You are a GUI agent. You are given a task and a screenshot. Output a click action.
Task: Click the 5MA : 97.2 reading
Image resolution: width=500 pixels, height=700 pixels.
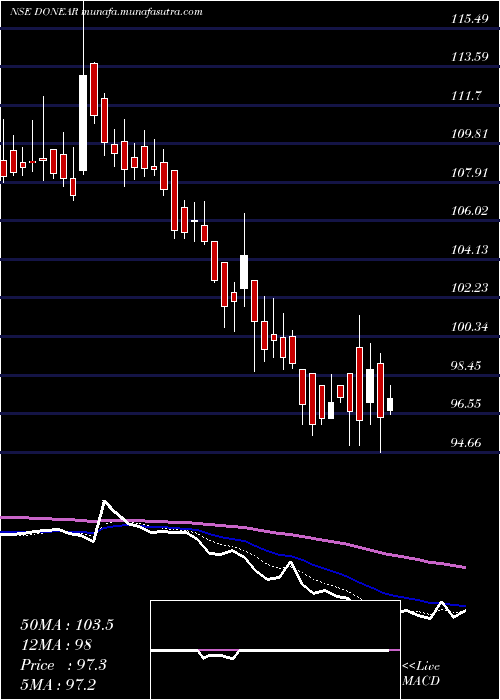coord(58,685)
